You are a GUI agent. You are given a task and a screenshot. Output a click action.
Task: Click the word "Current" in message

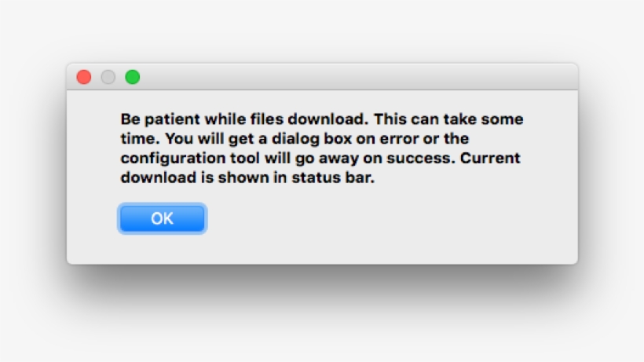(x=491, y=159)
